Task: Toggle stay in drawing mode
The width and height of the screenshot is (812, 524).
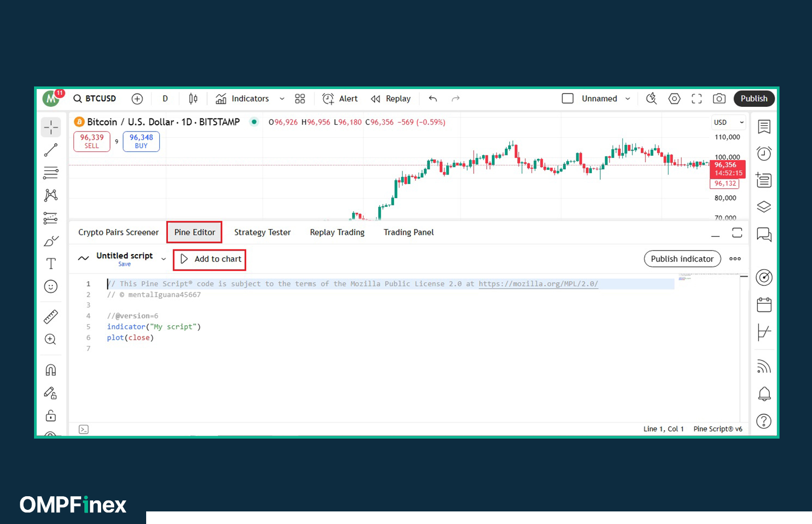Action: pyautogui.click(x=51, y=393)
